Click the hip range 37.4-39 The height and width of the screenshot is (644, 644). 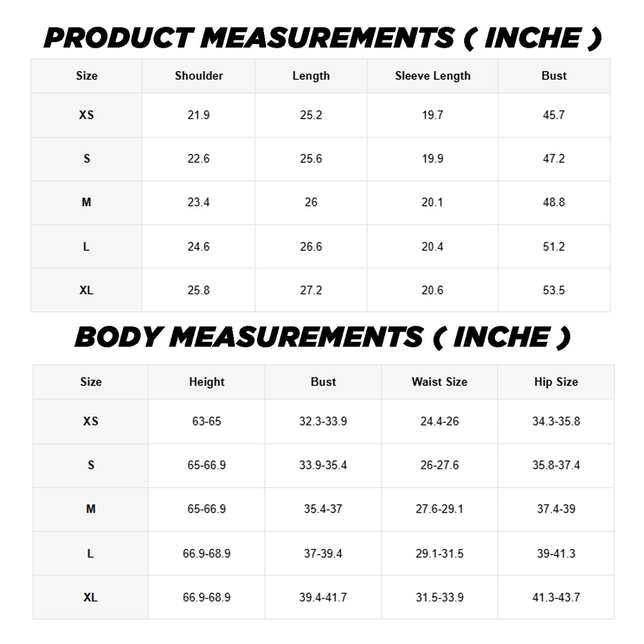556,509
